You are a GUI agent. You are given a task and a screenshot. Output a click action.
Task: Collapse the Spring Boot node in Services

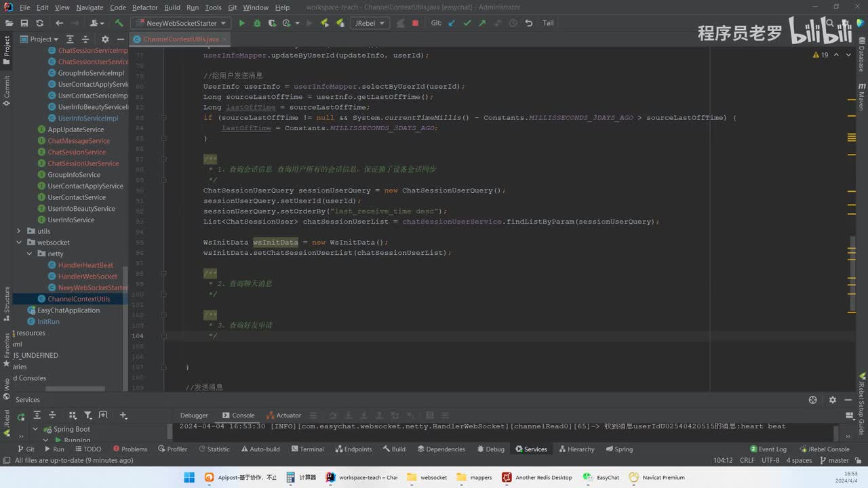pos(36,429)
